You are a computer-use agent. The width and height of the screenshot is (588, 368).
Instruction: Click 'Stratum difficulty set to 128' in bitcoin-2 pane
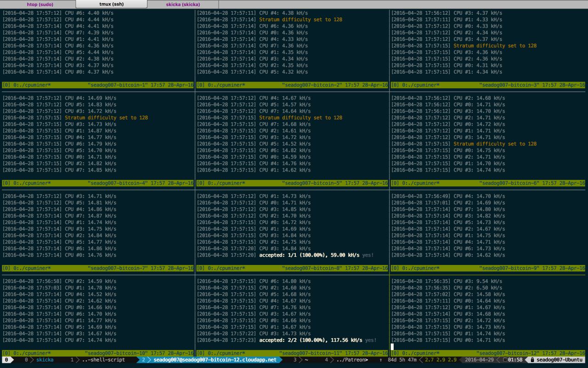point(300,20)
